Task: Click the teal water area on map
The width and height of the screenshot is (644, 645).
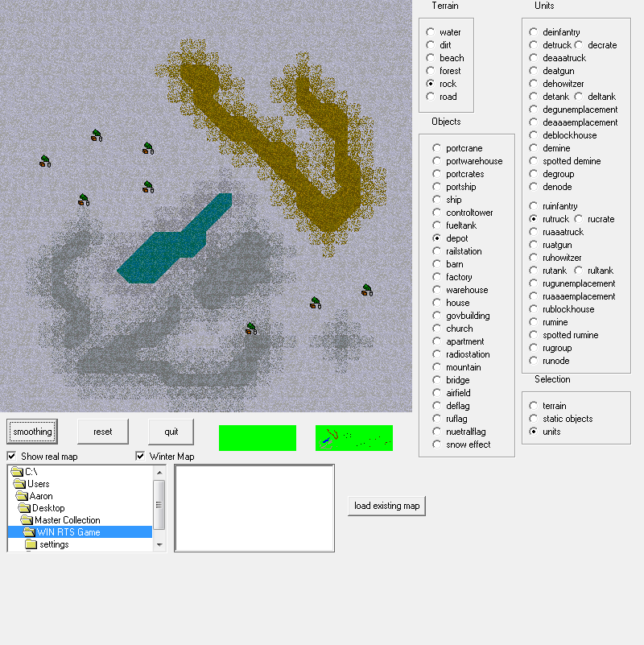Action: pos(164,251)
